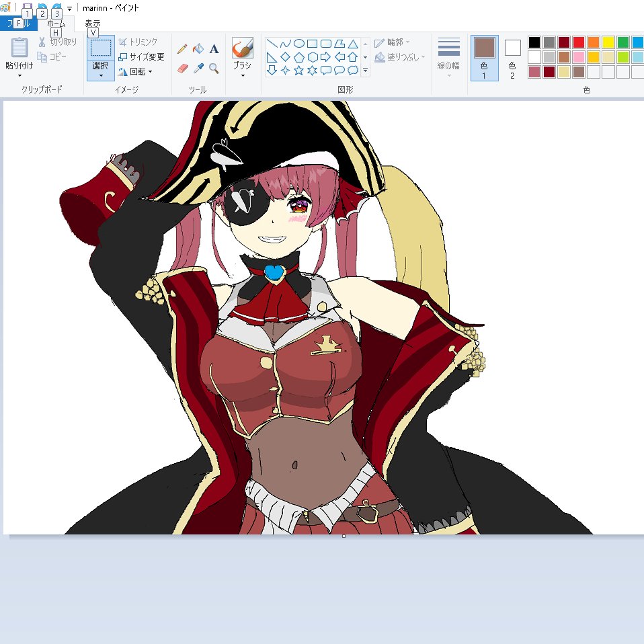The width and height of the screenshot is (644, 644).
Task: Click the Select (選択) rectangle tool
Action: (101, 48)
